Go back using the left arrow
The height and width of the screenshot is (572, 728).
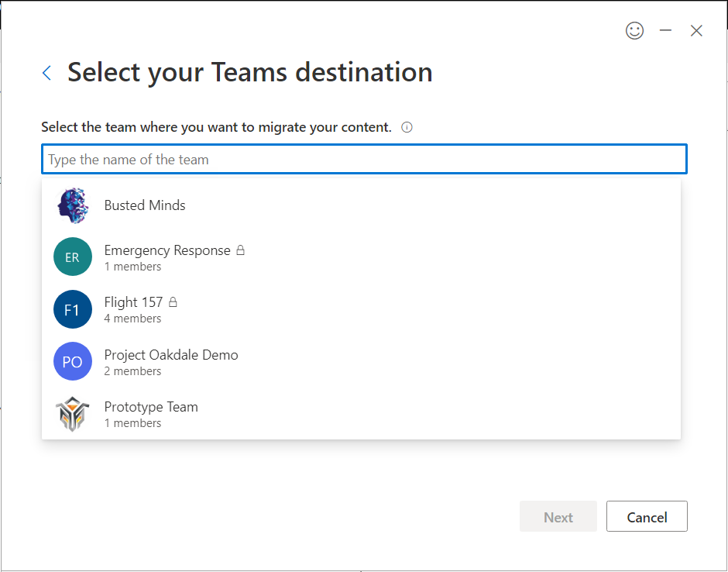click(x=47, y=73)
